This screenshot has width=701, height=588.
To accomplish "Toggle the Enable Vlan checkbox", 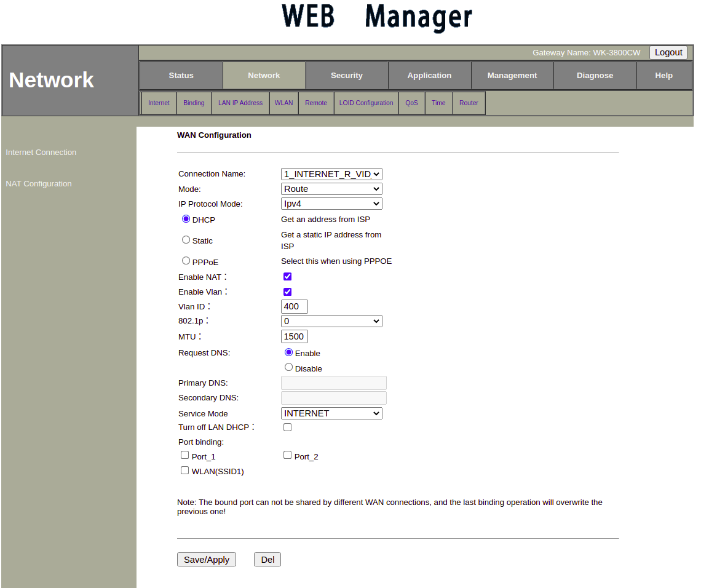I will tap(287, 292).
